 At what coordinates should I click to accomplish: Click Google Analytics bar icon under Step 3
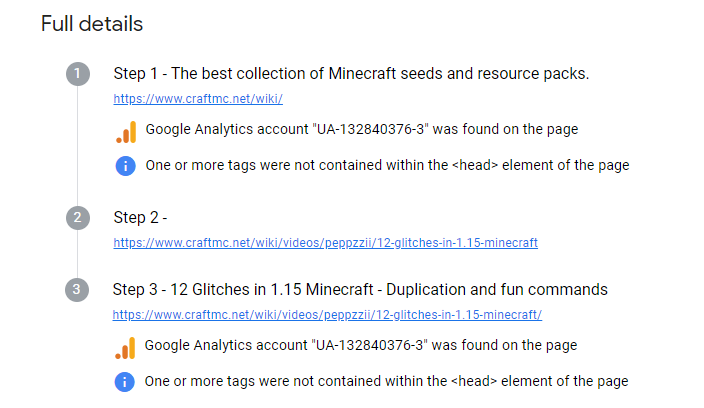tap(125, 348)
